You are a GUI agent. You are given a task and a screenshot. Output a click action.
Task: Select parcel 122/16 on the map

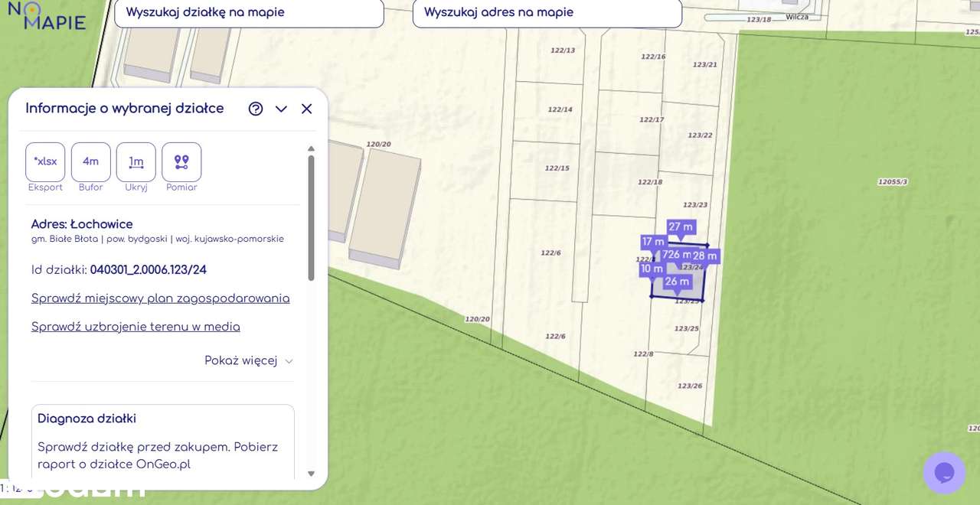(653, 57)
